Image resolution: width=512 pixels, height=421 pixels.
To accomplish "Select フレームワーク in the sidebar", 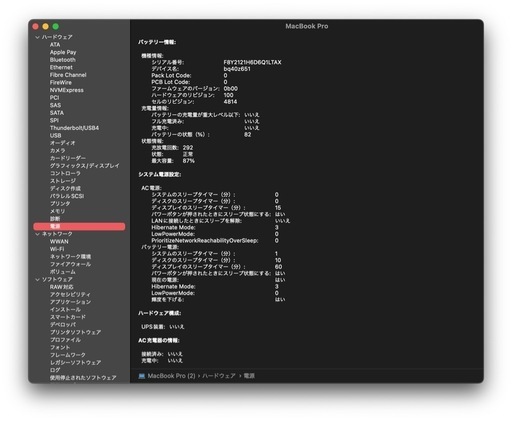I will click(68, 355).
